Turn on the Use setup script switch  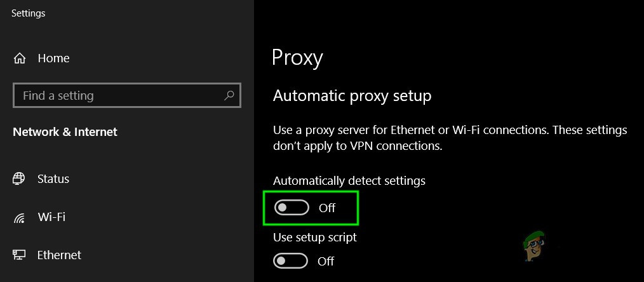(291, 261)
